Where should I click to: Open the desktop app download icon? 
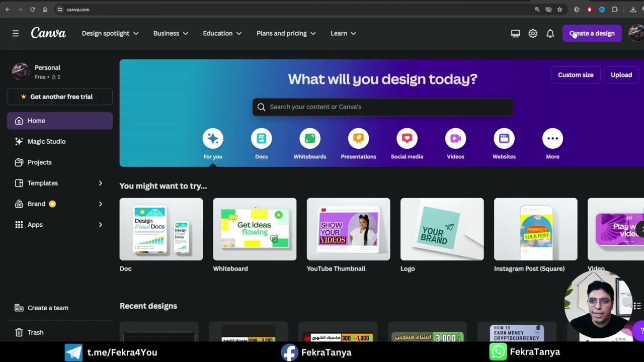pyautogui.click(x=516, y=33)
